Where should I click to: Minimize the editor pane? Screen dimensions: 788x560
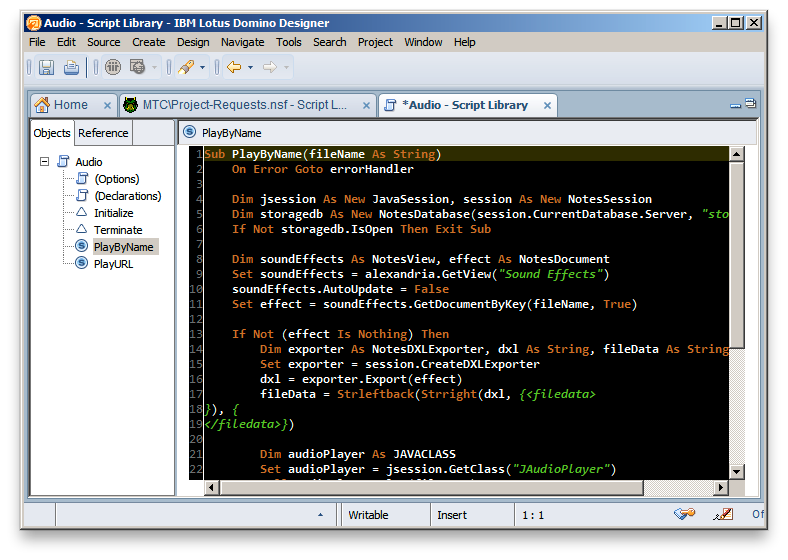point(736,105)
